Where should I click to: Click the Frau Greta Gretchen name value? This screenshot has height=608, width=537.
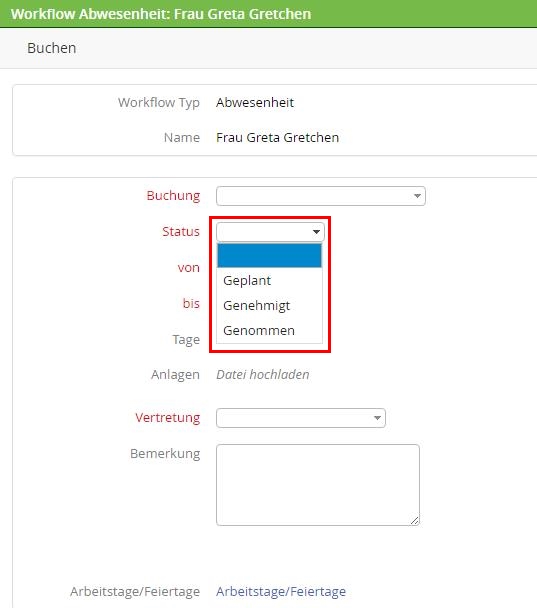tap(278, 137)
